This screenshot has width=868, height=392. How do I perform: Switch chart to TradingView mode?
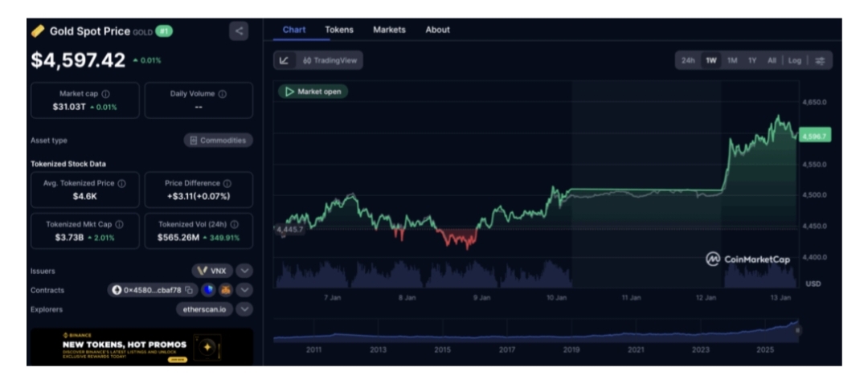(330, 60)
